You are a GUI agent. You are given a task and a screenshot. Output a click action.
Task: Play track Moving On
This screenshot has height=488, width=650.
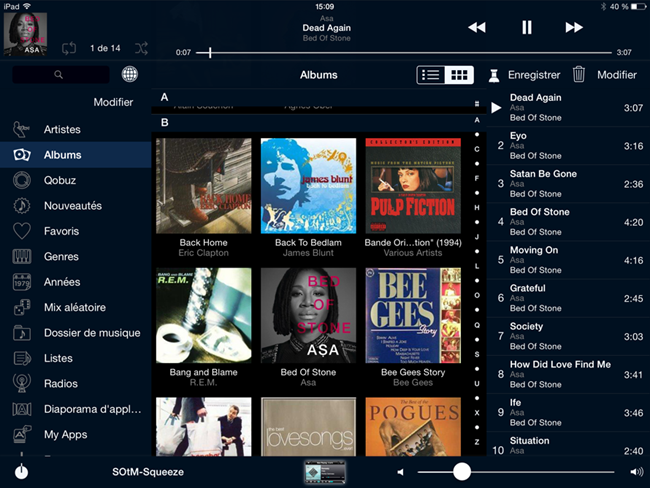(x=568, y=260)
